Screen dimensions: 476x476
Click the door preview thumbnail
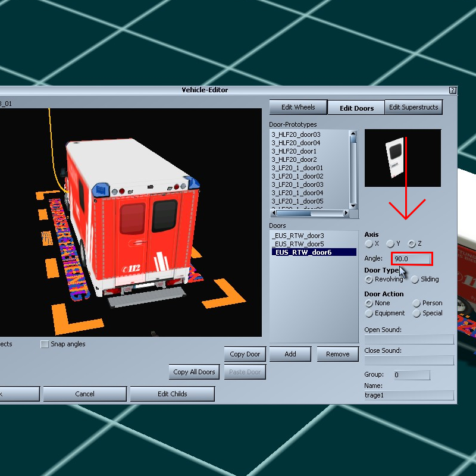click(x=403, y=158)
